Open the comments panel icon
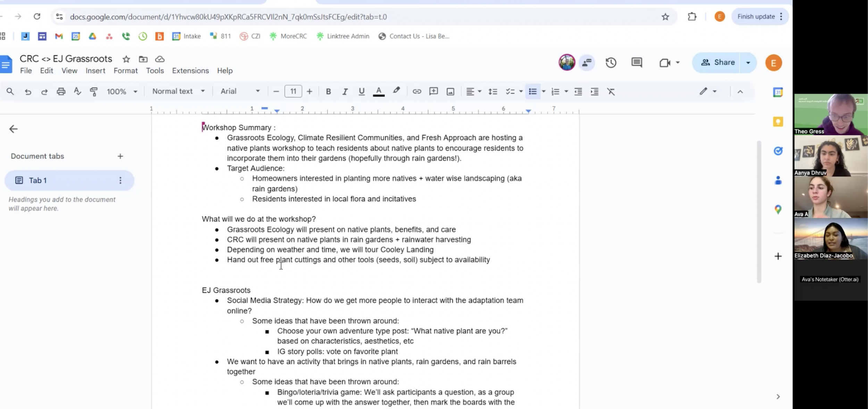This screenshot has height=409, width=868. coord(636,63)
